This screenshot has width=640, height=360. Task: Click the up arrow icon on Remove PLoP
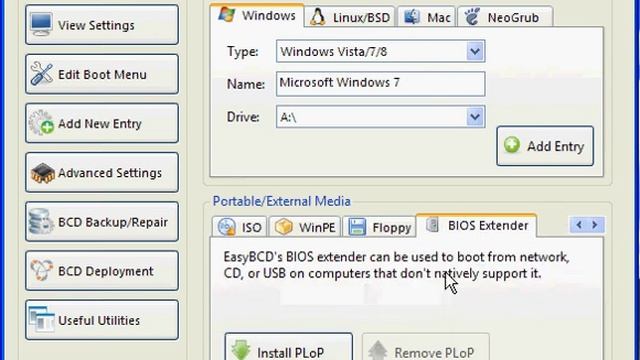(x=378, y=350)
